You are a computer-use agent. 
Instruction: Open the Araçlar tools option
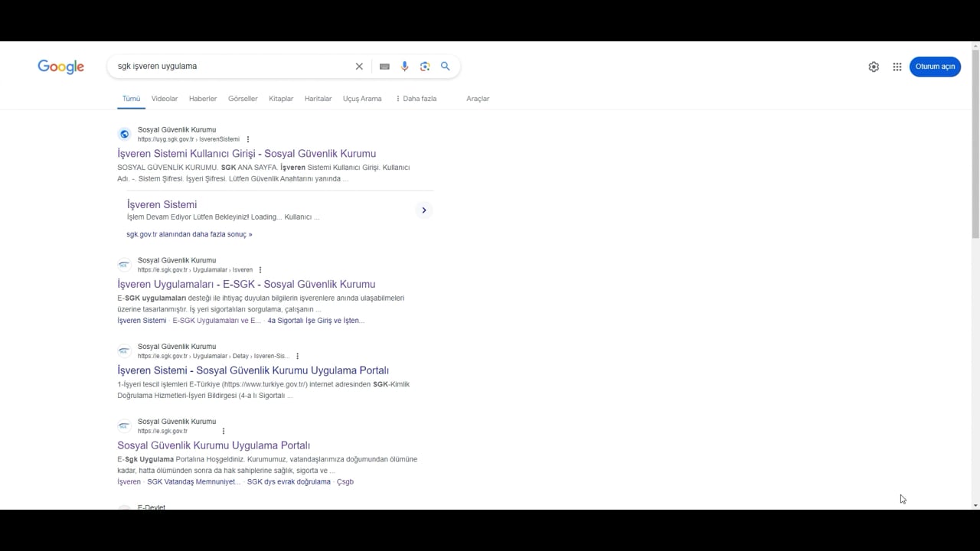point(478,99)
